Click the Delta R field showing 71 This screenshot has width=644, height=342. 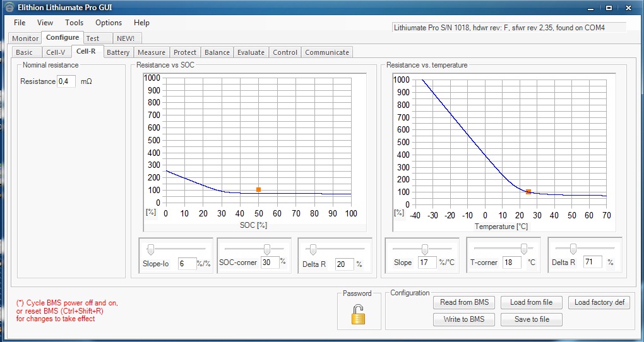[593, 262]
